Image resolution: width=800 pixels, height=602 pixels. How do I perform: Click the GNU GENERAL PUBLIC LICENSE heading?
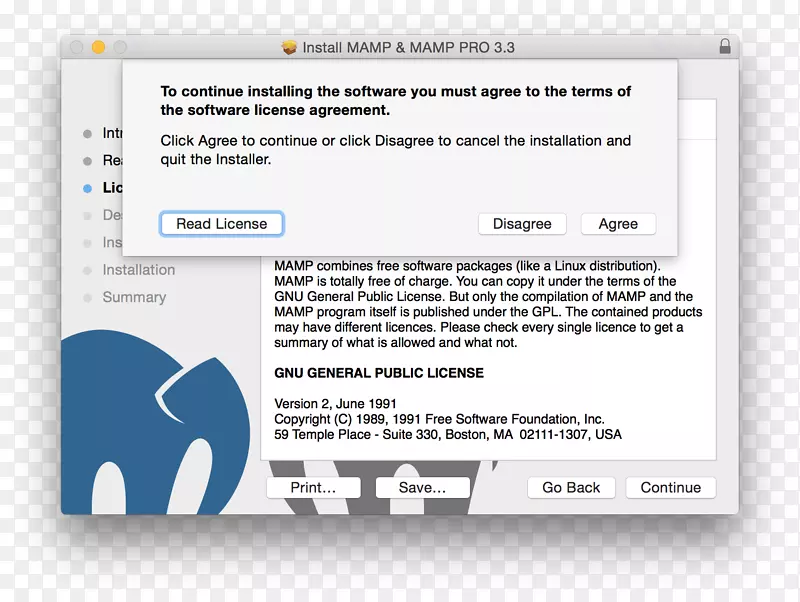pyautogui.click(x=379, y=373)
